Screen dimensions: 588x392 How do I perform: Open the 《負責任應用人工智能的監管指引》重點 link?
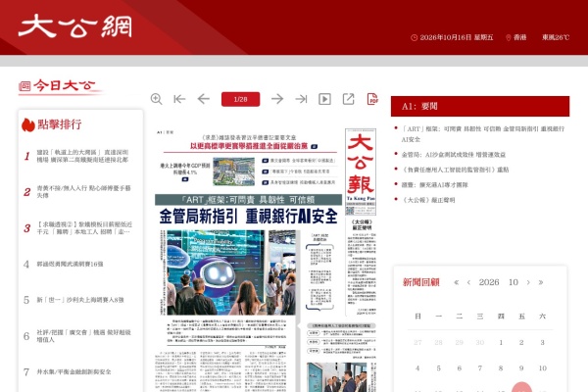tap(455, 170)
